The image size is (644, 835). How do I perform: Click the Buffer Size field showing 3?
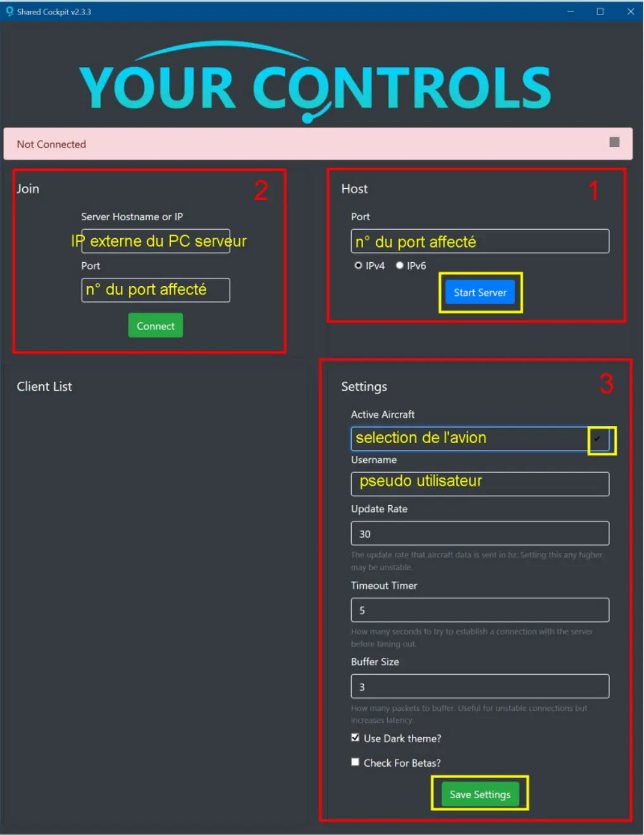[x=480, y=686]
